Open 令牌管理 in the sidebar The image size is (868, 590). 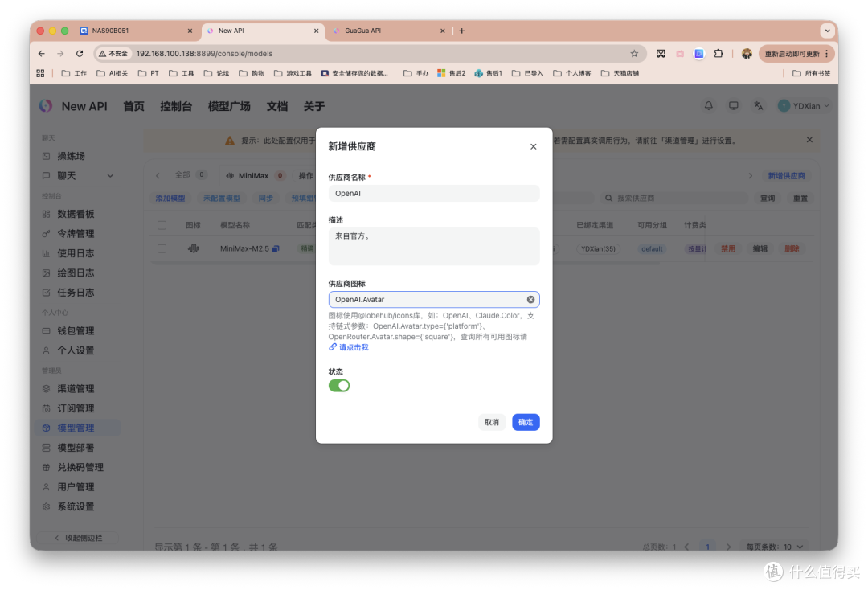click(76, 234)
